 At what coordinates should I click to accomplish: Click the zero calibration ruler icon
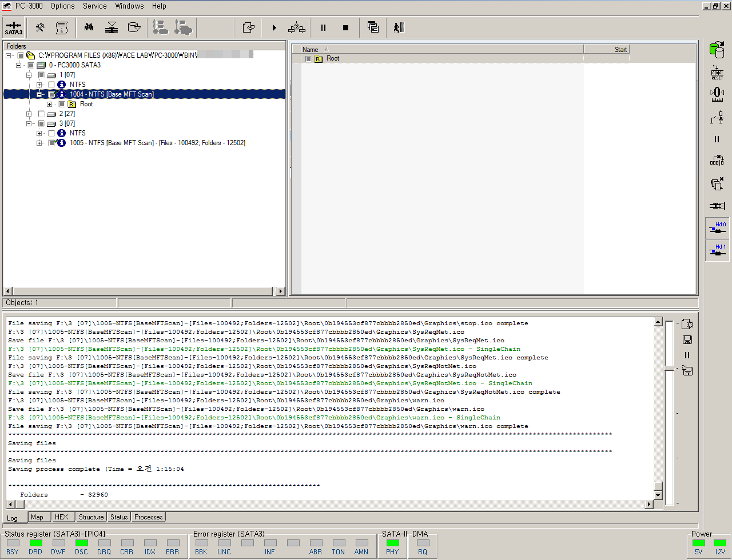point(717,94)
